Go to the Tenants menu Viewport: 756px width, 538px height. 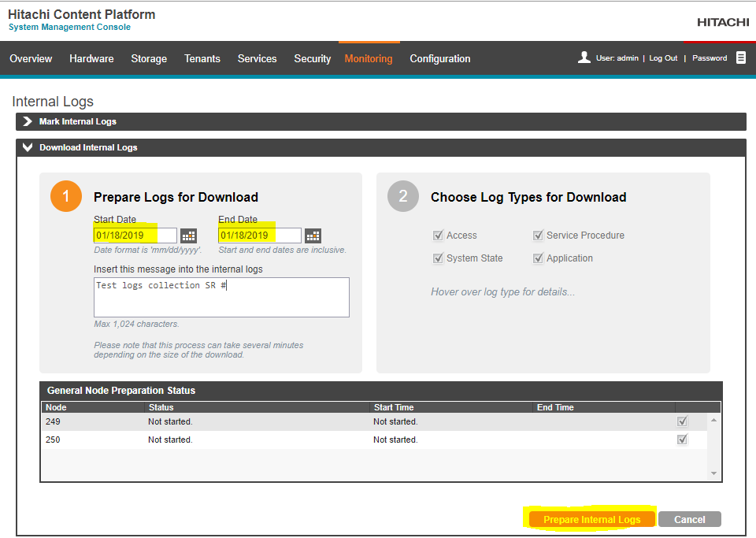[x=202, y=59]
